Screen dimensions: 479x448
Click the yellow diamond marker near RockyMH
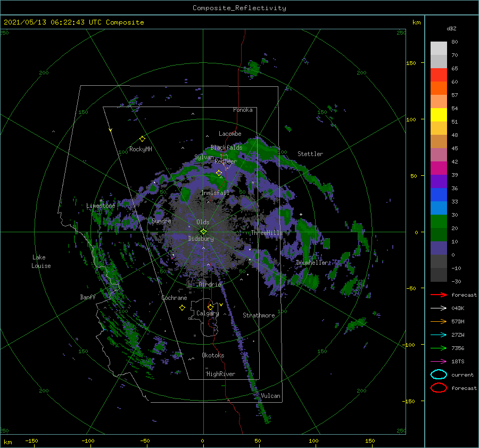pos(142,139)
